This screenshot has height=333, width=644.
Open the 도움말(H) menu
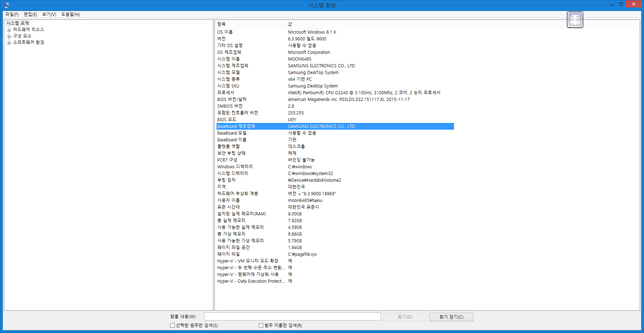71,15
